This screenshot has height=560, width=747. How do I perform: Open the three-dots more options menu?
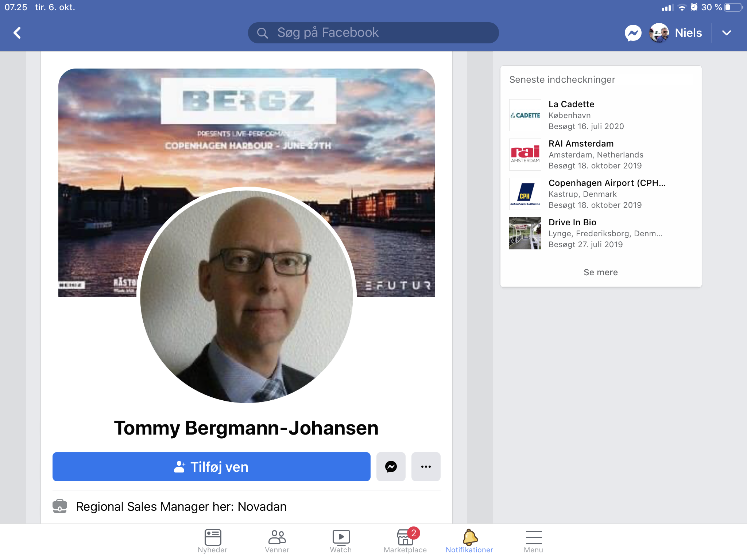(426, 467)
